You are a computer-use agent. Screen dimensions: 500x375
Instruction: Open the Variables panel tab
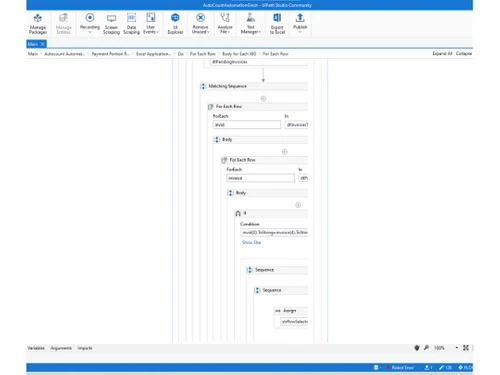coord(36,348)
